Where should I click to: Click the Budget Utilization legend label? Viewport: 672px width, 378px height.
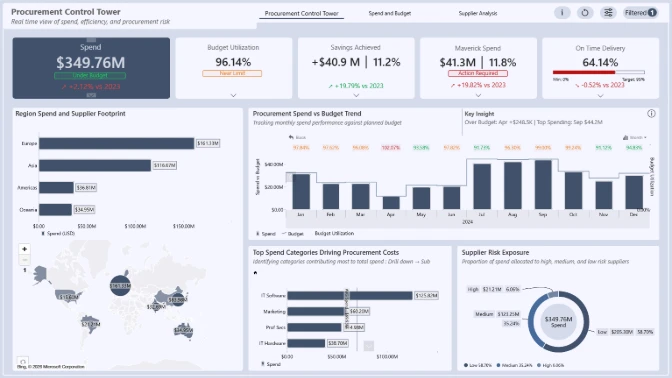pyautogui.click(x=334, y=233)
